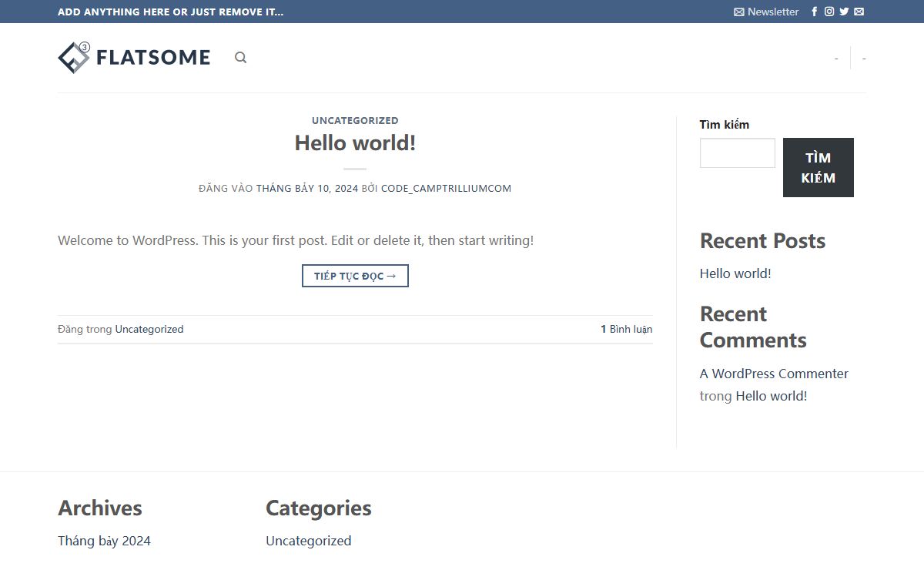Viewport: 924px width, 570px height.
Task: Open the "1 Bình luận" comments link
Action: tap(626, 329)
